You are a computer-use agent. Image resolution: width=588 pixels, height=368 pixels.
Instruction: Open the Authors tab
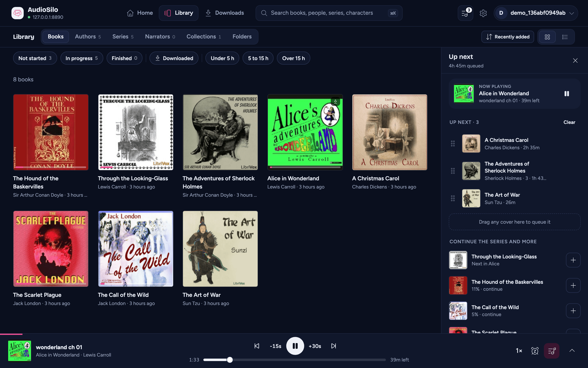point(88,37)
